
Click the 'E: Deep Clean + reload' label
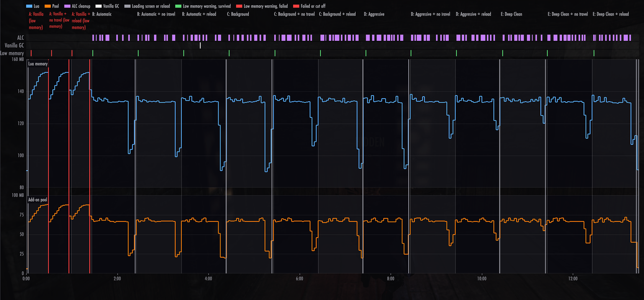coord(611,14)
